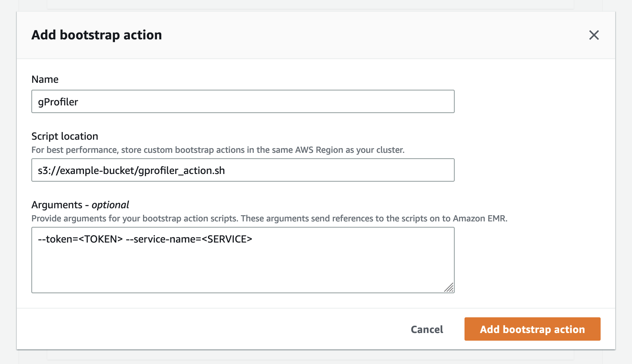The width and height of the screenshot is (632, 364).
Task: Click the word optional in Arguments label
Action: tap(110, 205)
